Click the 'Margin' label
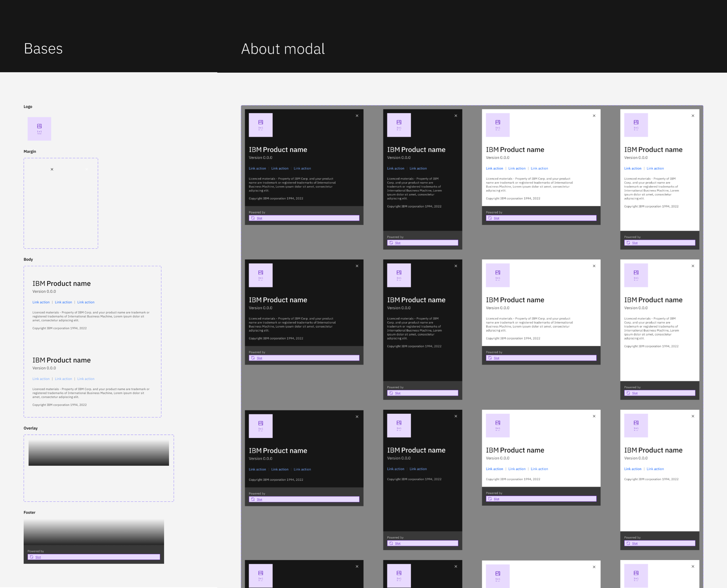Viewport: 727px width, 588px height. pyautogui.click(x=30, y=151)
